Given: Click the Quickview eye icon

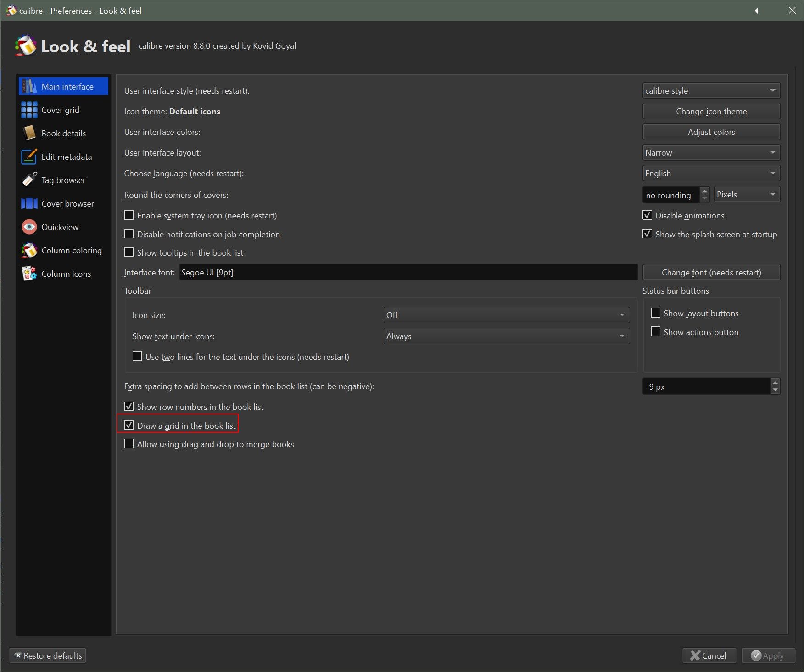Looking at the screenshot, I should [29, 227].
